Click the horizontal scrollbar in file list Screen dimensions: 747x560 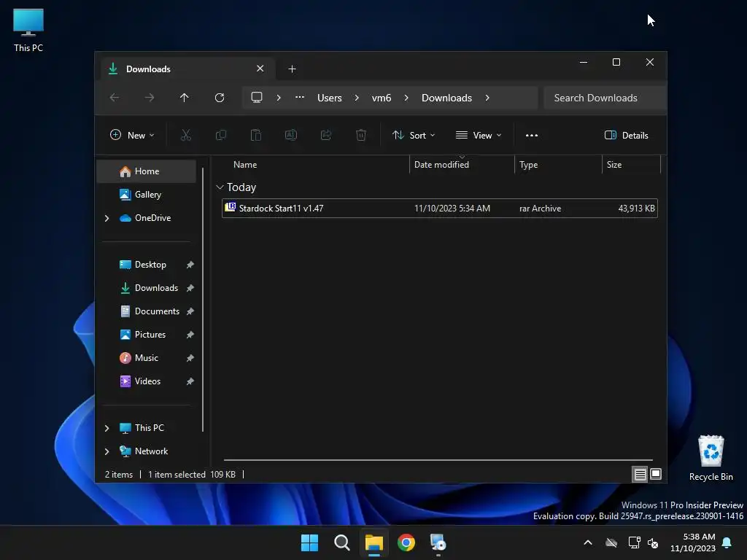coord(438,460)
